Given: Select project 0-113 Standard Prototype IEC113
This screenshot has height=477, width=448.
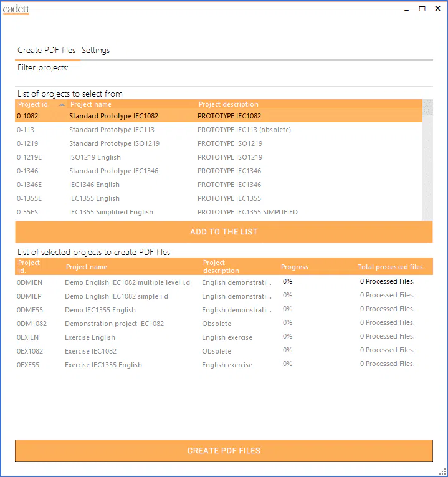Looking at the screenshot, I should (112, 130).
